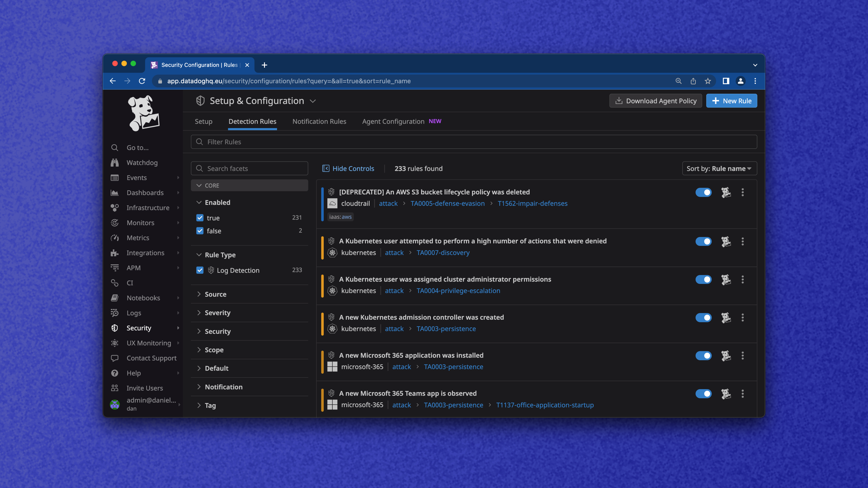Viewport: 868px width, 488px height.
Task: Expand the Source facet
Action: tap(211, 294)
